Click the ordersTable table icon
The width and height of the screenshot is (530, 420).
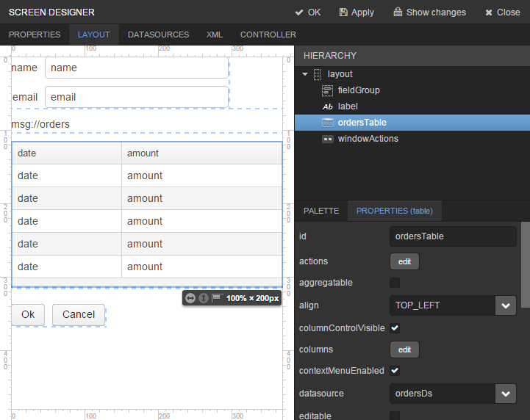[328, 123]
